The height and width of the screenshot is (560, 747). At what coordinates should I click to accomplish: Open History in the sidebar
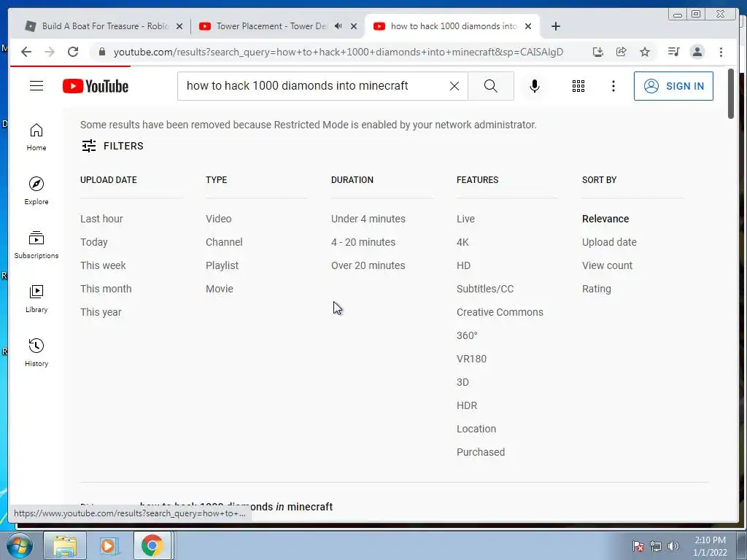(x=36, y=352)
